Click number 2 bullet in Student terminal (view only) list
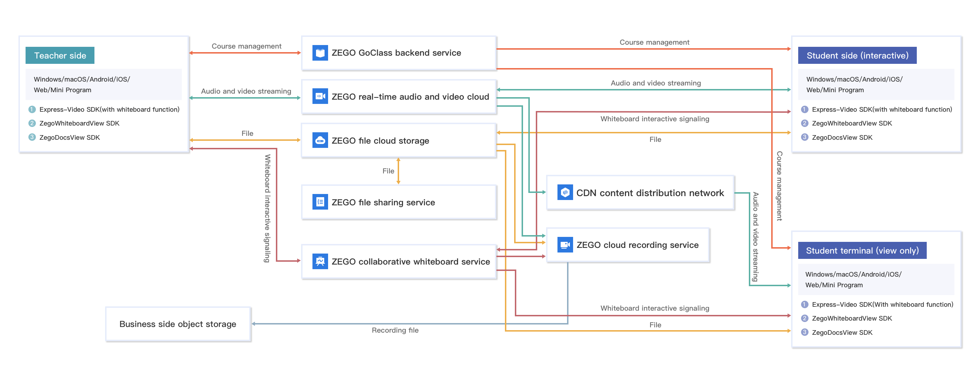This screenshot has height=383, width=980. (804, 318)
